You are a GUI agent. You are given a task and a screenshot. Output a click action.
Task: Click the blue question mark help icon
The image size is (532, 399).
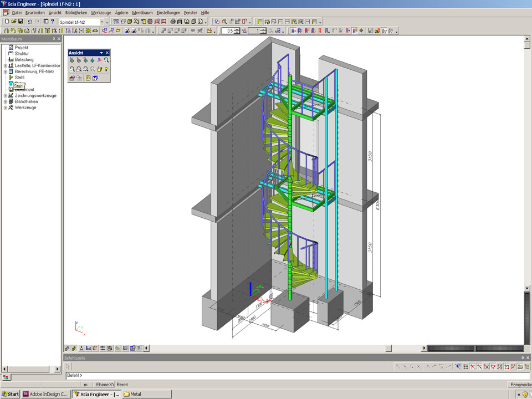tap(53, 22)
